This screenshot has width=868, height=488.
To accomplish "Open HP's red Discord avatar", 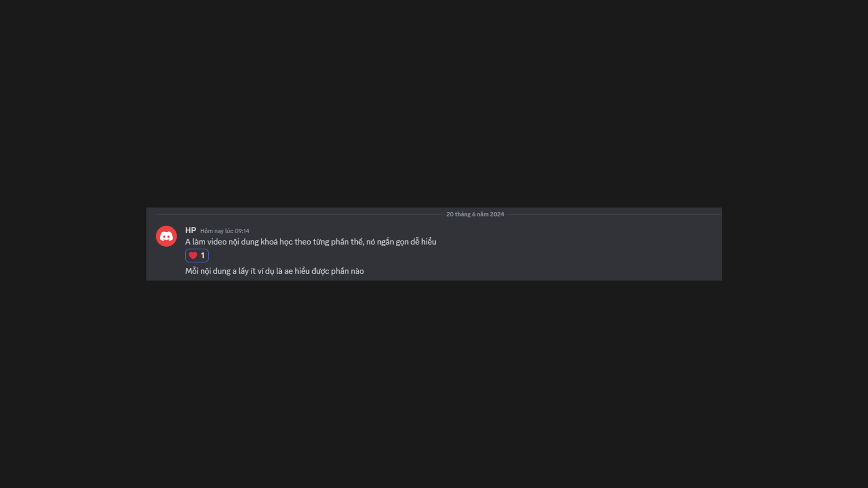I will 166,236.
